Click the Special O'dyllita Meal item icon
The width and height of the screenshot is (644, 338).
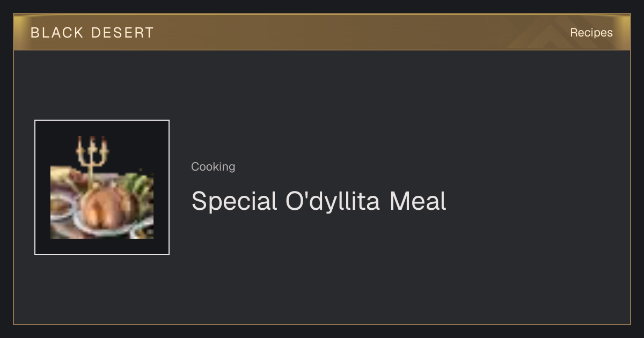[x=102, y=187]
